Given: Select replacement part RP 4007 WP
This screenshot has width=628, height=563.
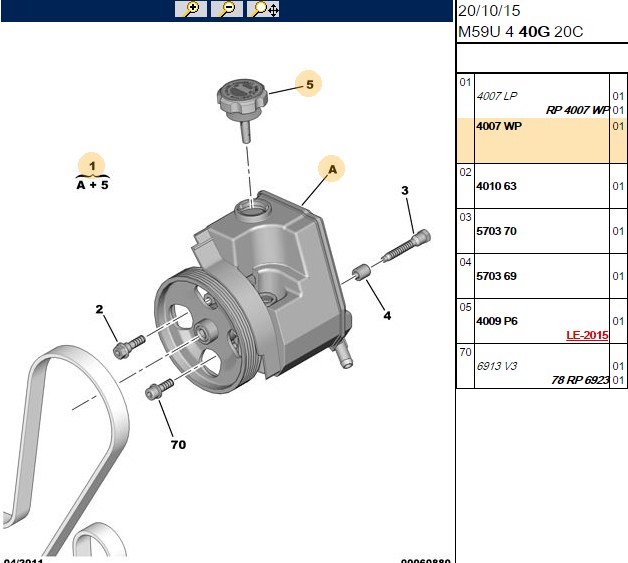Looking at the screenshot, I should point(577,110).
